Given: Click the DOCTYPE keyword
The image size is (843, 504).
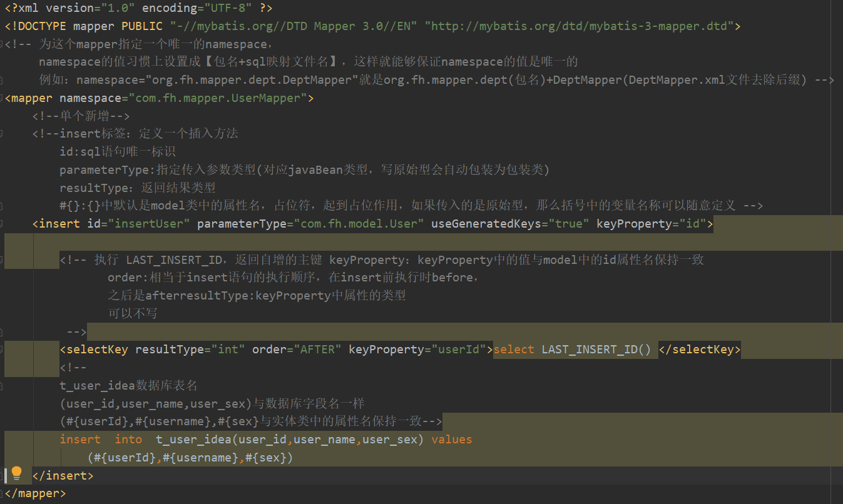Looking at the screenshot, I should click(x=39, y=26).
